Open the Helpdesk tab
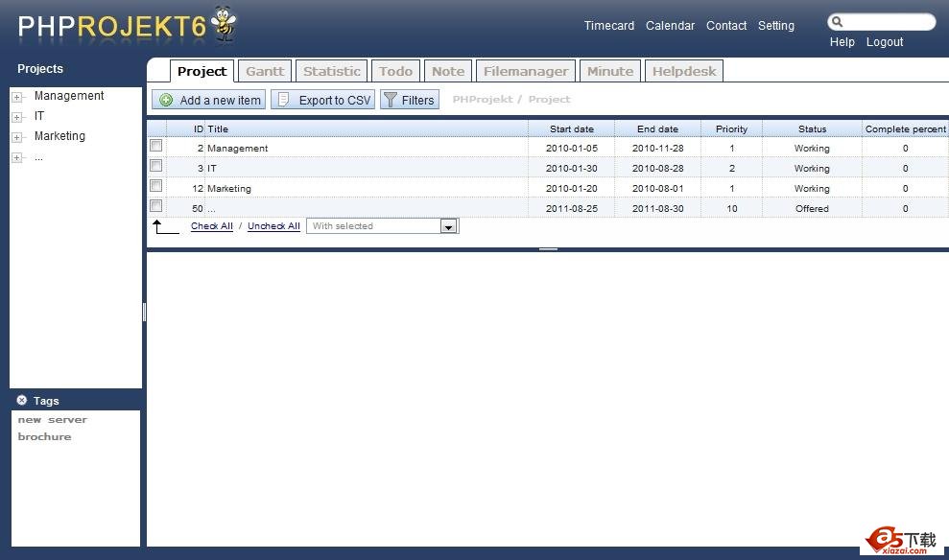 [684, 71]
